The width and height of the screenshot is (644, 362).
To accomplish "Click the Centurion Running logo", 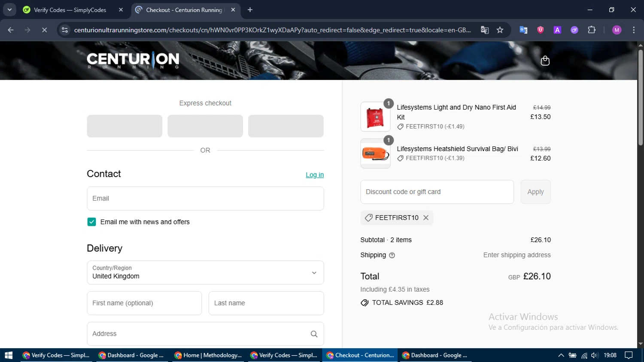I will 133,61.
